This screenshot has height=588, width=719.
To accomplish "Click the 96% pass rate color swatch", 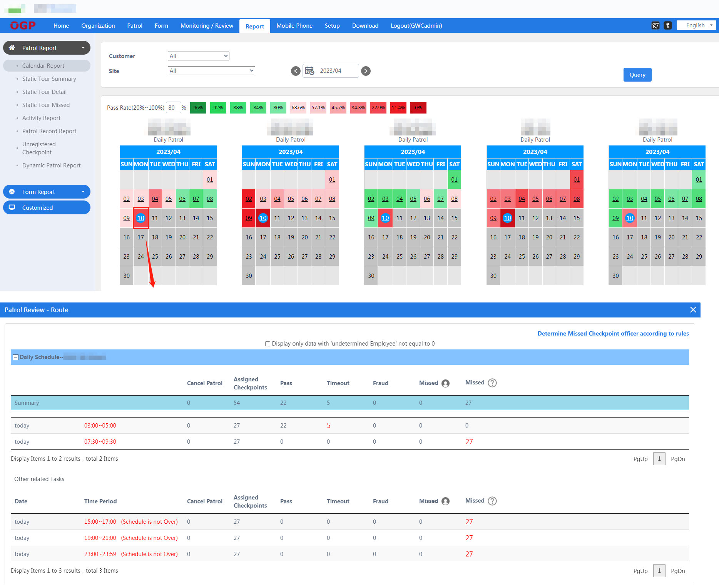I will [x=198, y=108].
